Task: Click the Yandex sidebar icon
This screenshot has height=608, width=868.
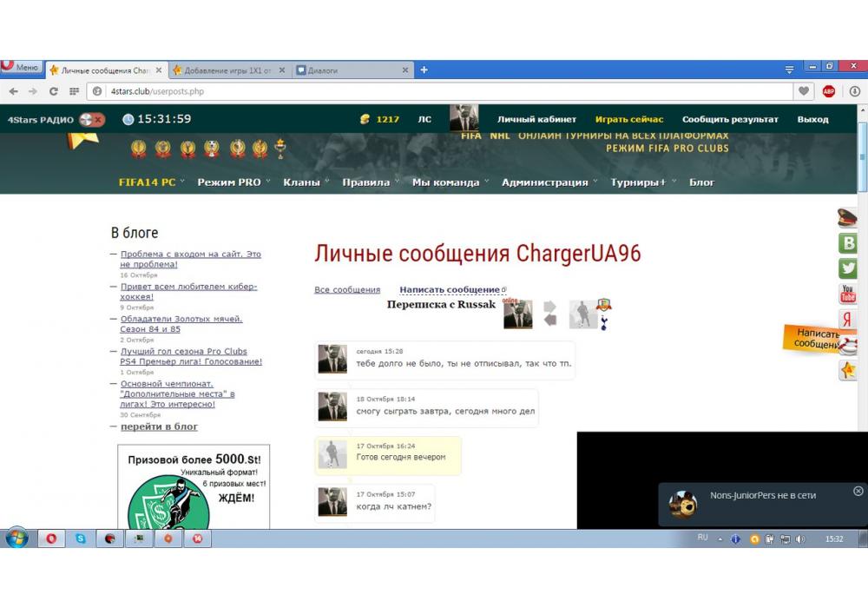Action: click(848, 320)
